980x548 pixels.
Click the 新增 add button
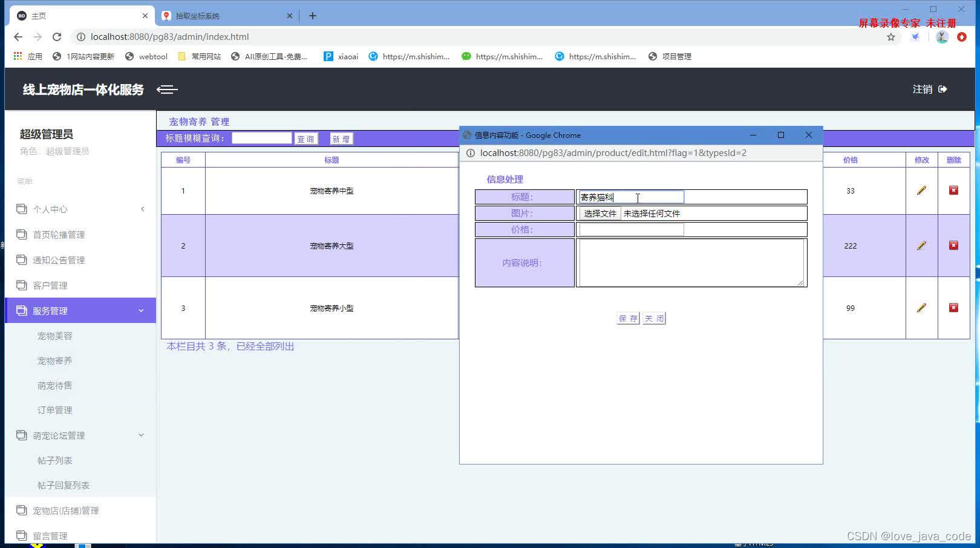coord(341,139)
